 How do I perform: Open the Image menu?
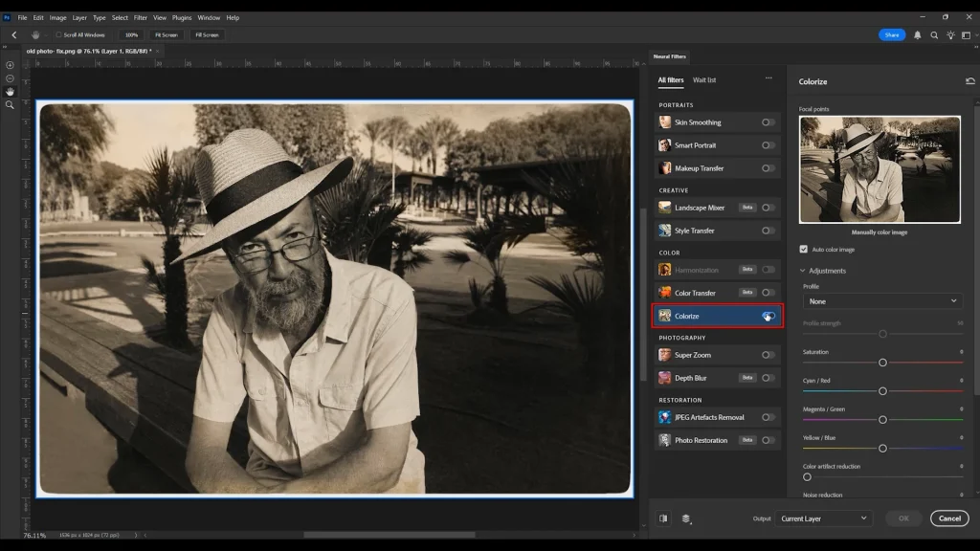57,17
